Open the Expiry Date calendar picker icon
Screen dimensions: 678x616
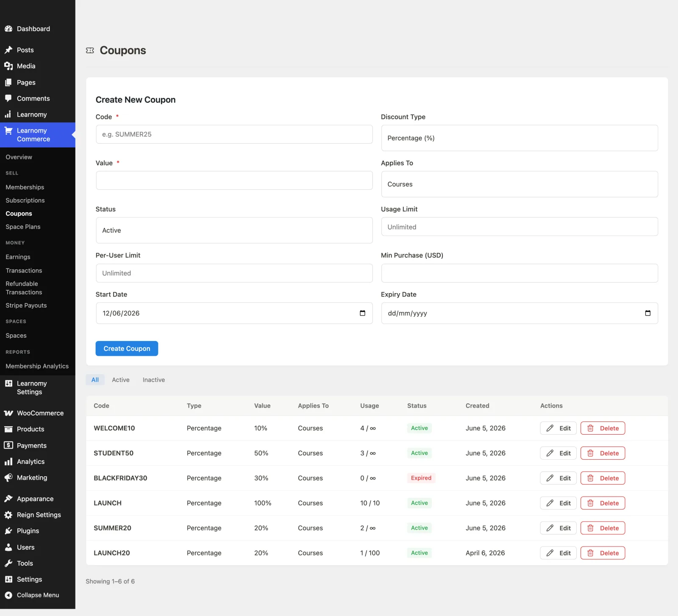pos(647,313)
